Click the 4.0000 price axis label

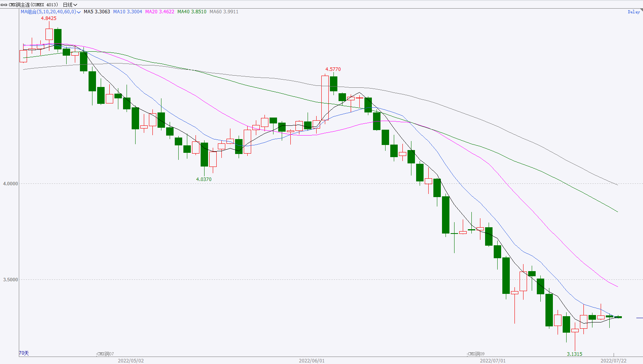coord(11,184)
